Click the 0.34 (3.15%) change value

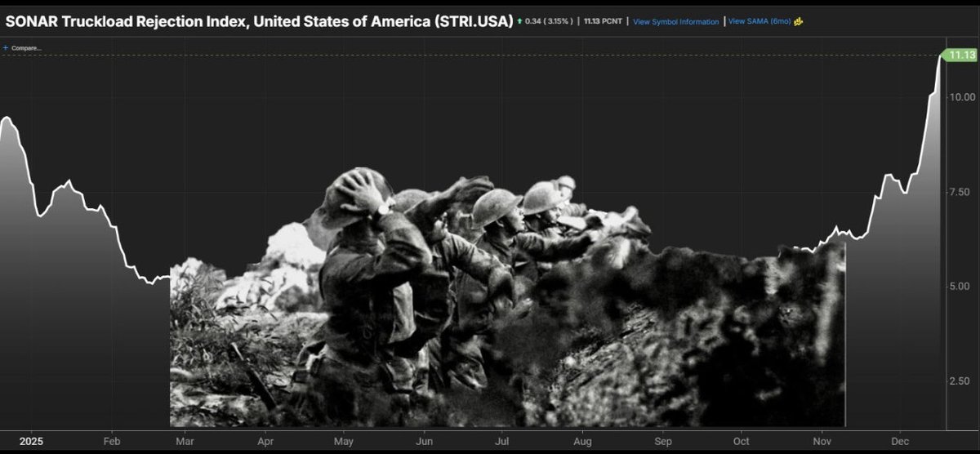(550, 22)
